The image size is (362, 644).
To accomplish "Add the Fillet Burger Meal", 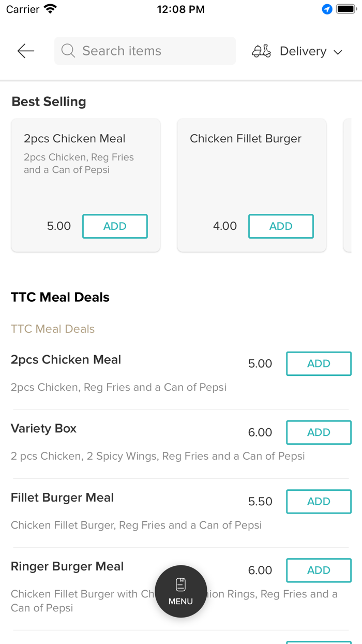I will coord(319,501).
